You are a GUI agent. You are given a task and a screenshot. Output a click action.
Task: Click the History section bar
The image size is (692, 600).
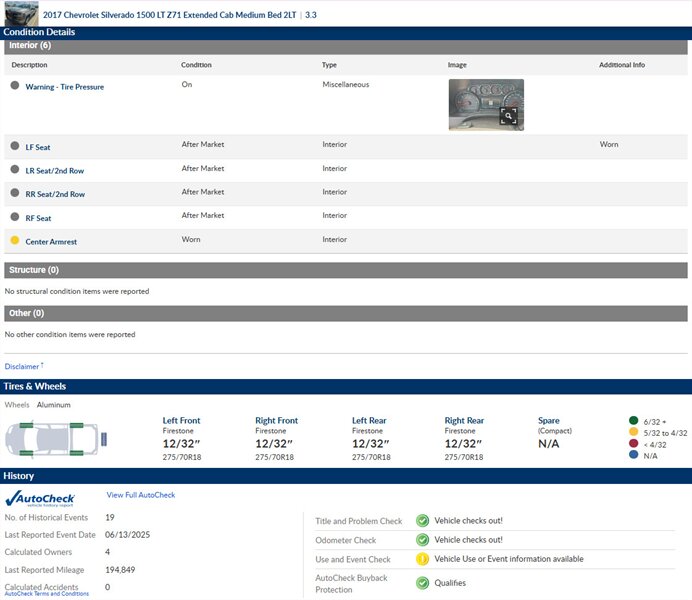pyautogui.click(x=346, y=476)
